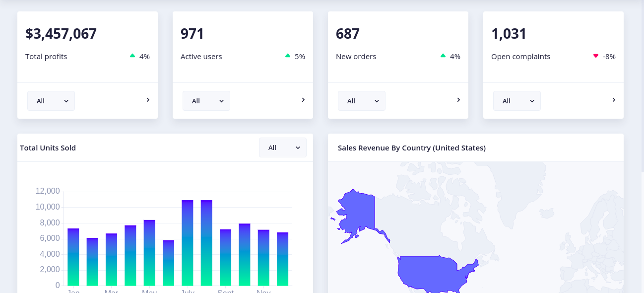Click the green up triangle beside Active users
Viewport: 644px width, 293px height.
[x=288, y=56]
